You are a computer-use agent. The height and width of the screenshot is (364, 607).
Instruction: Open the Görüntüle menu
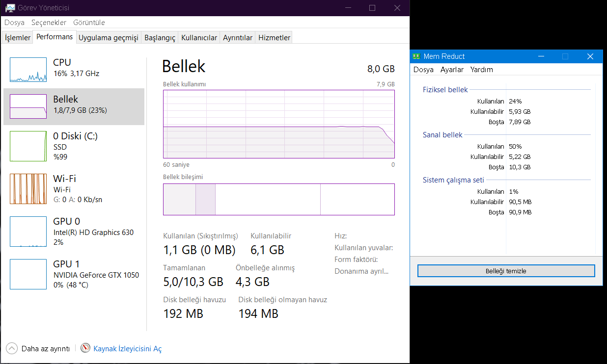(x=89, y=23)
